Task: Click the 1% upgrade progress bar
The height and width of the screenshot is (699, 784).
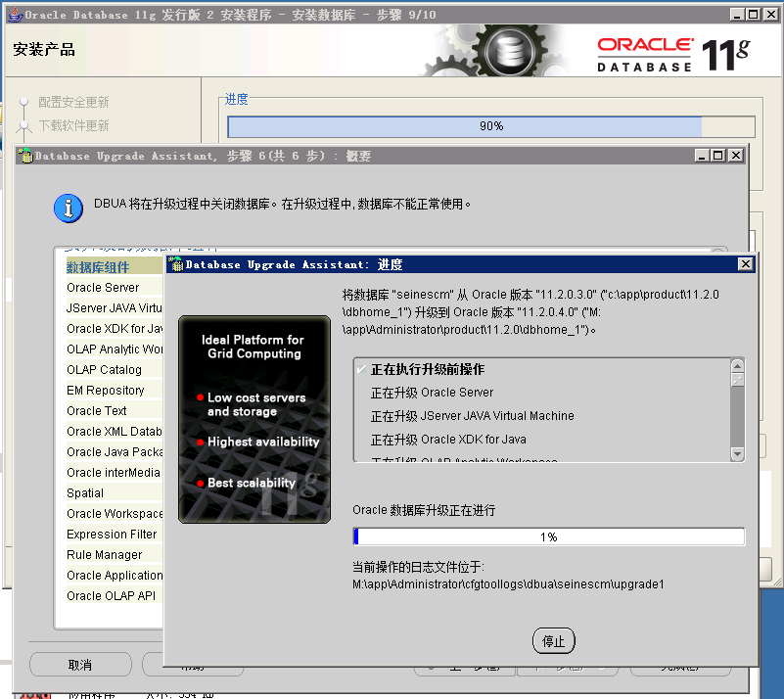Action: tap(548, 536)
